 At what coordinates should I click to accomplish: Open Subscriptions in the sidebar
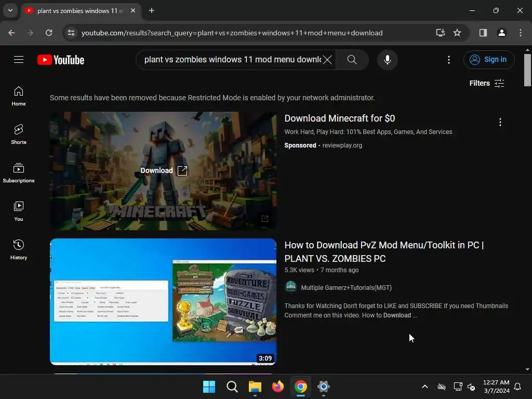click(19, 172)
